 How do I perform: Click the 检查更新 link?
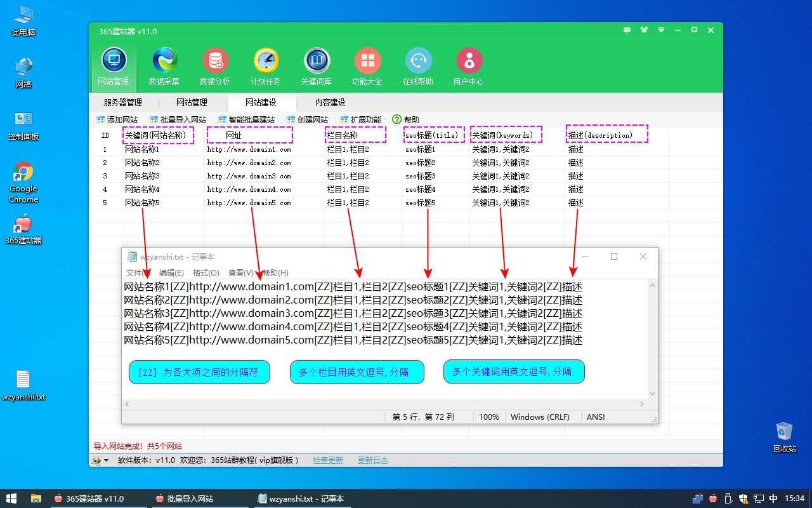tap(328, 460)
